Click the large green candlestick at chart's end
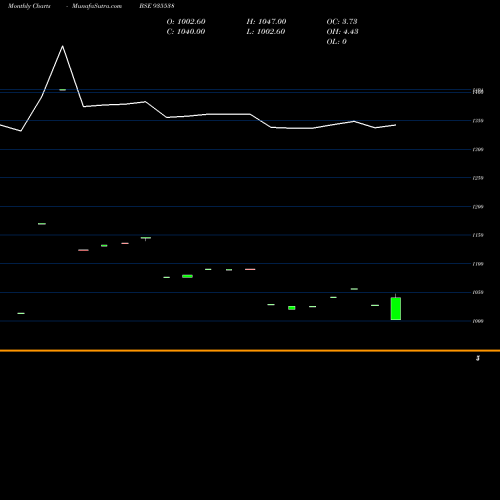Viewport: 500px width, 500px height. [396, 309]
